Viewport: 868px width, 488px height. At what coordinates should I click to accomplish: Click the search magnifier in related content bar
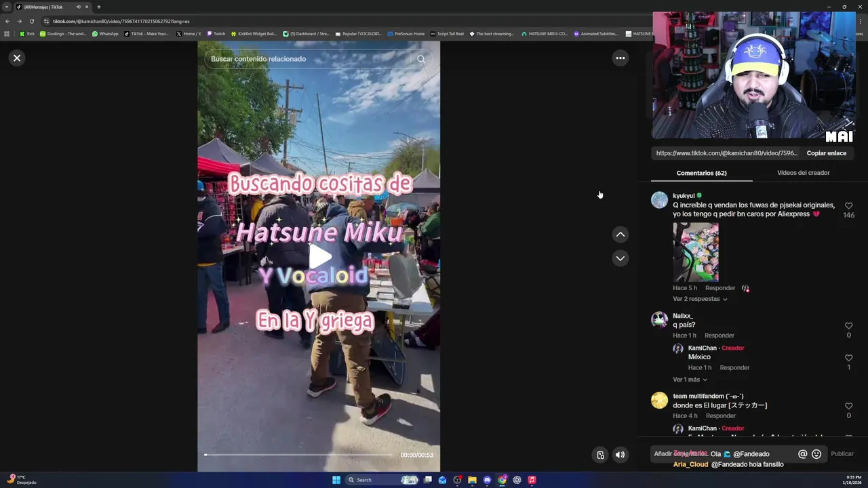(421, 59)
